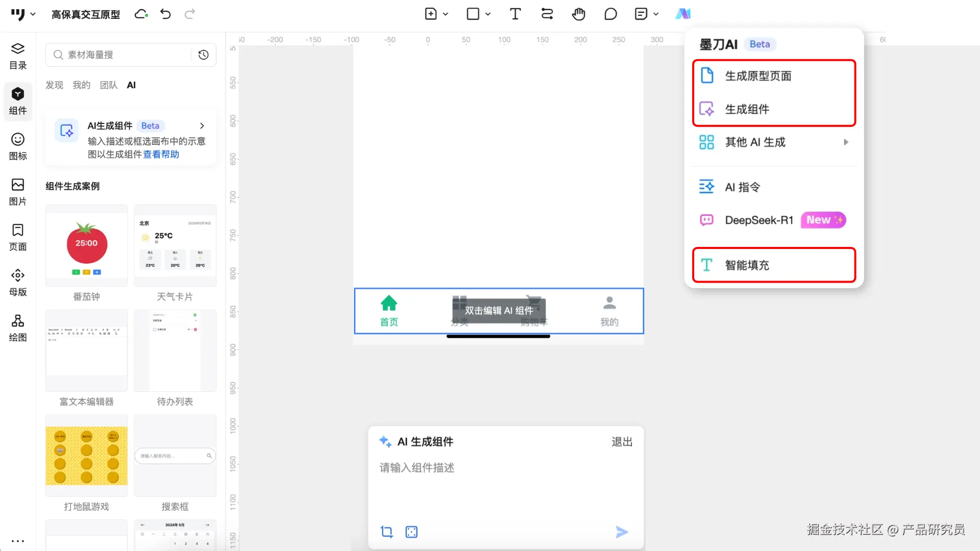Click the 退出 button in AI panel
The width and height of the screenshot is (980, 551).
622,442
